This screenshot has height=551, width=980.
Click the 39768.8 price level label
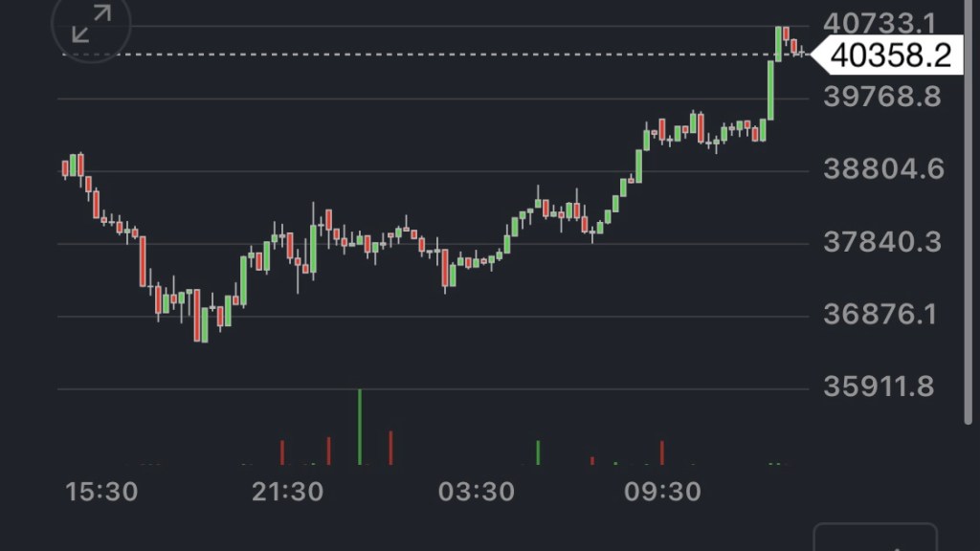tap(881, 98)
